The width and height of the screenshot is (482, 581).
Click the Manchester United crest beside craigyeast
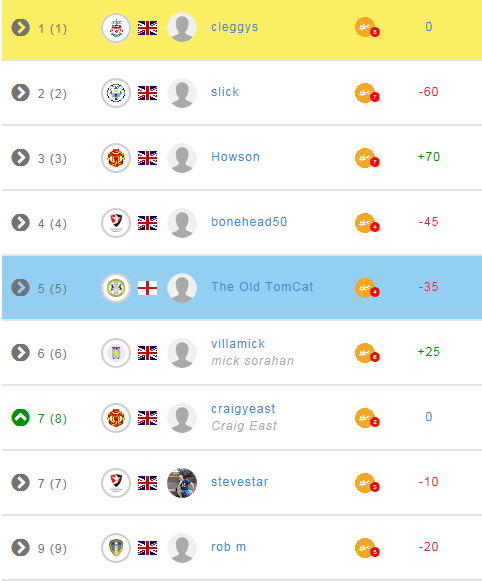(116, 418)
